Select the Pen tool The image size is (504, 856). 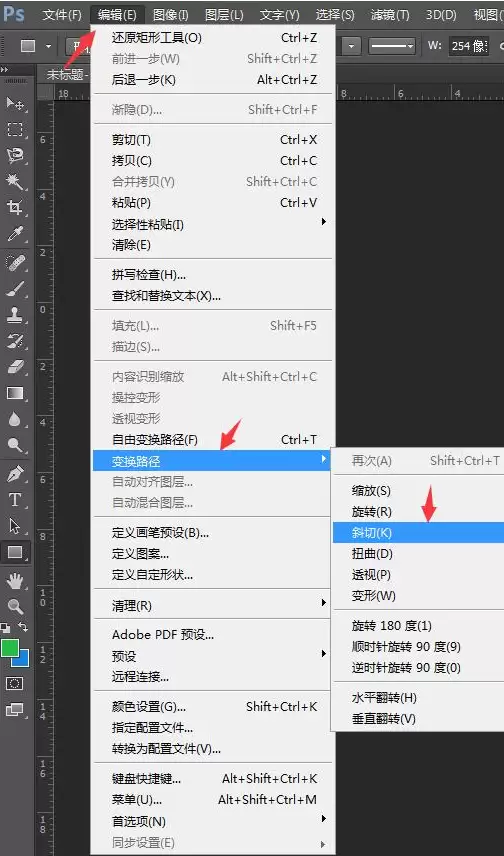point(15,474)
